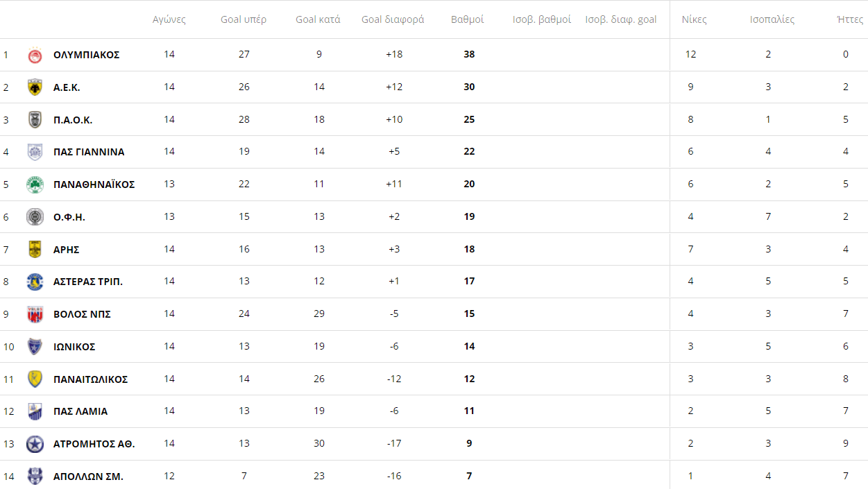The image size is (868, 489).
Task: Click the ΠΑΣ ΛΑΜΙΑ team name
Action: pyautogui.click(x=80, y=411)
